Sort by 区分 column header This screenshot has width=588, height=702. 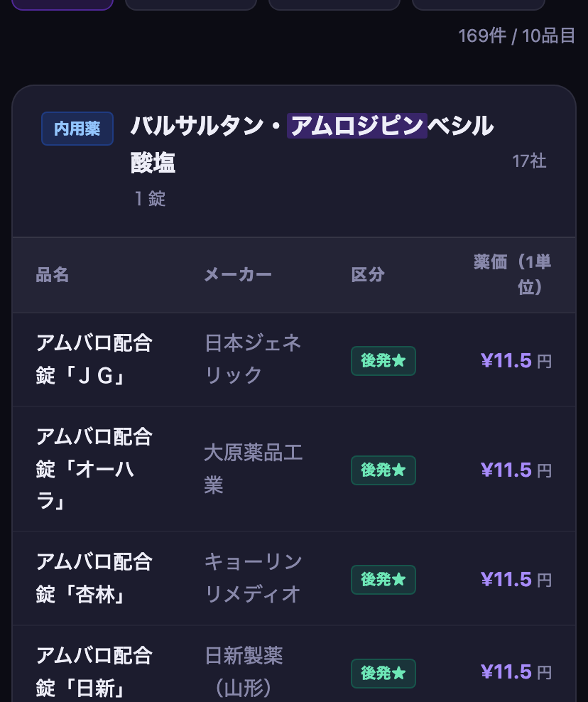click(368, 274)
